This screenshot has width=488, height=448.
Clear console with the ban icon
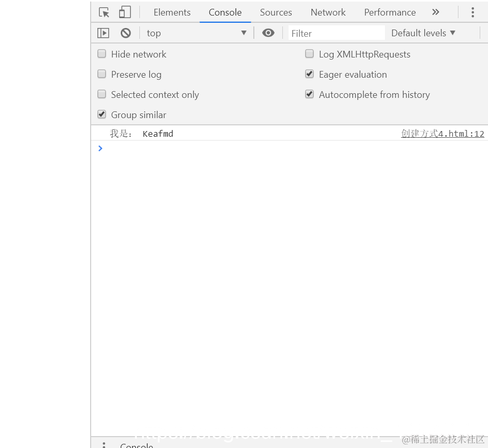(126, 33)
